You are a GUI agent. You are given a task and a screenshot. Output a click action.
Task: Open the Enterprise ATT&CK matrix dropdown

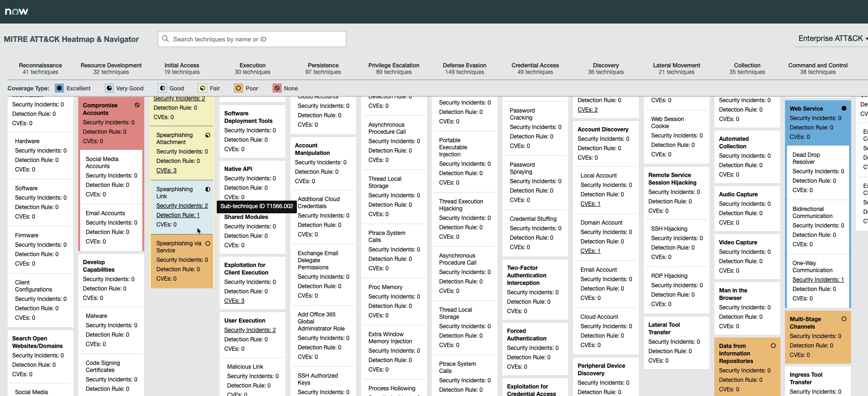click(x=833, y=38)
